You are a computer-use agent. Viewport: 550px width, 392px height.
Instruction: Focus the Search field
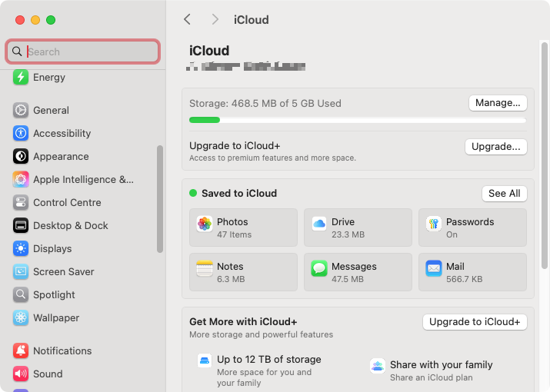83,51
